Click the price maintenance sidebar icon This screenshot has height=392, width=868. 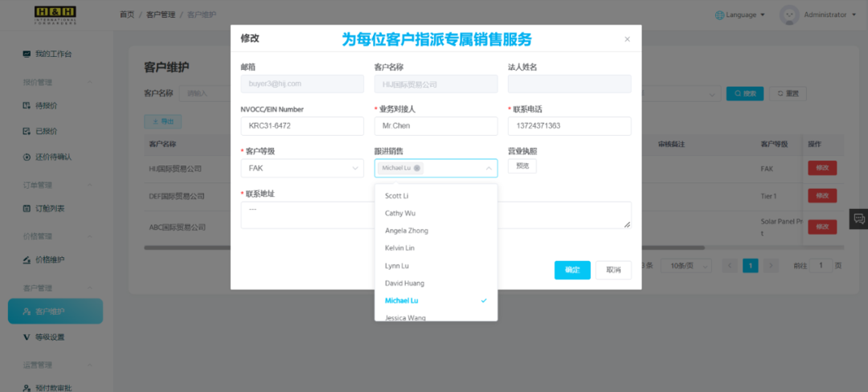coord(27,259)
